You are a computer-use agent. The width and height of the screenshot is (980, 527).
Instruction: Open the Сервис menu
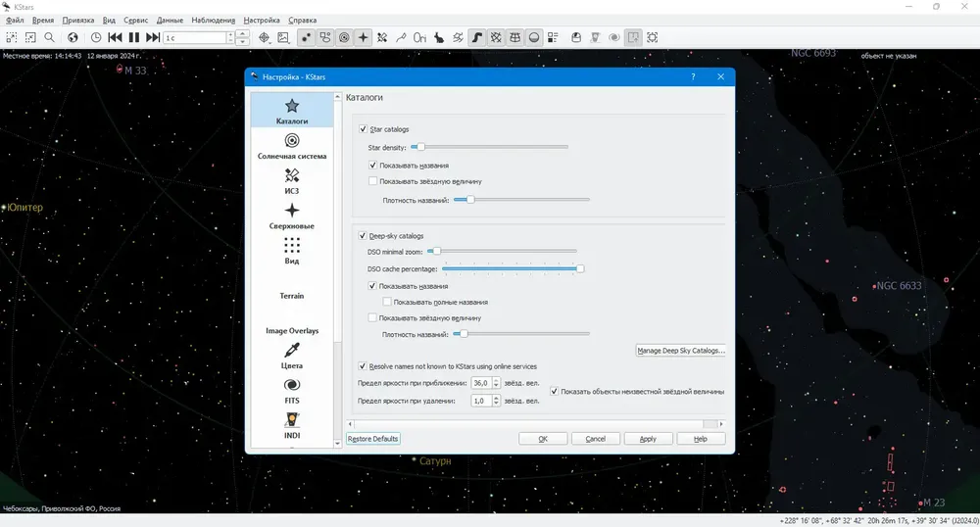[x=135, y=20]
